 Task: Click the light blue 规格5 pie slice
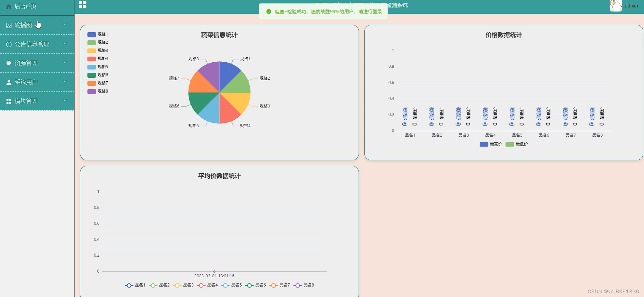(x=212, y=112)
